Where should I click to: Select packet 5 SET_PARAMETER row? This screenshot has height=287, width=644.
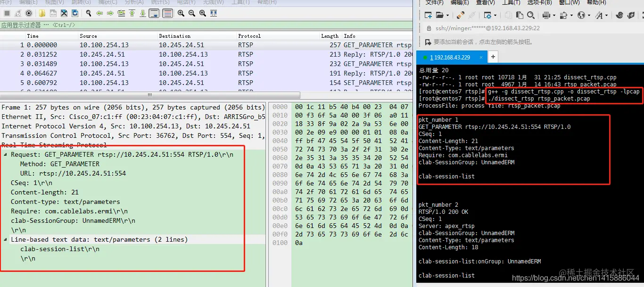(x=206, y=83)
